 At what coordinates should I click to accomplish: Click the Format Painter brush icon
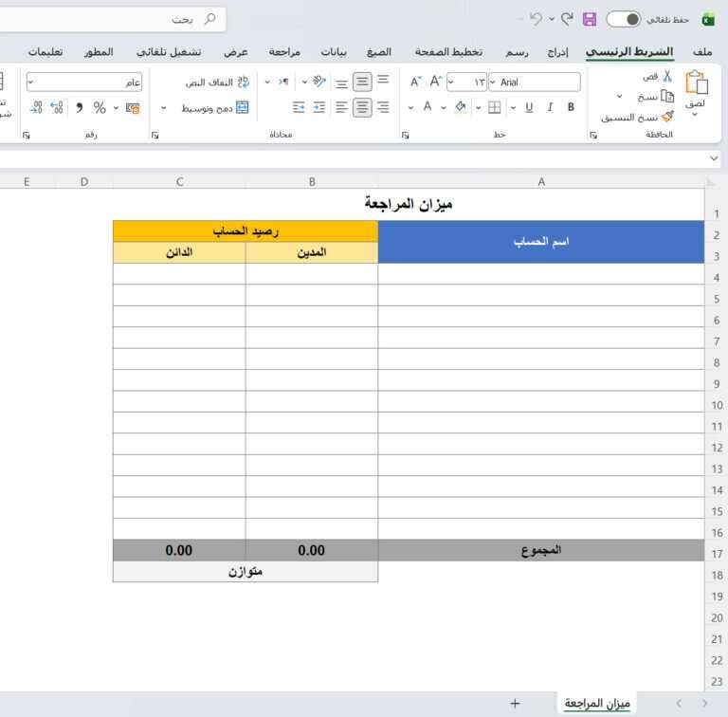tap(667, 117)
